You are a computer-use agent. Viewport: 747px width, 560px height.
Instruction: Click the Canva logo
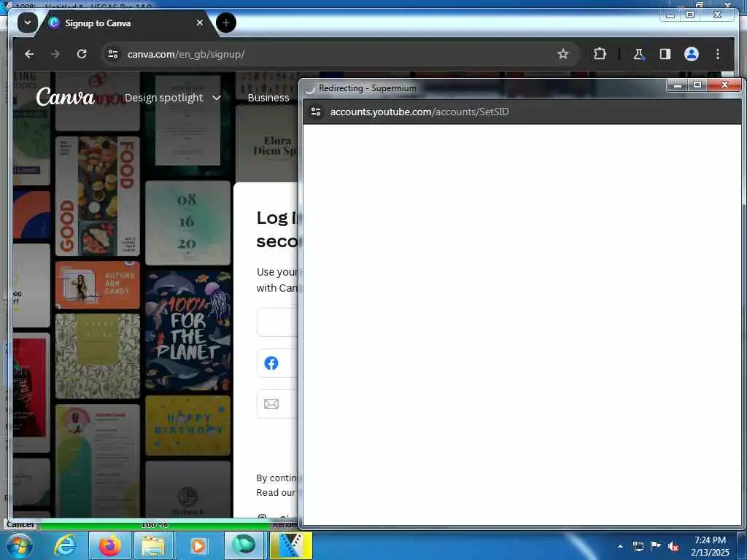[65, 97]
